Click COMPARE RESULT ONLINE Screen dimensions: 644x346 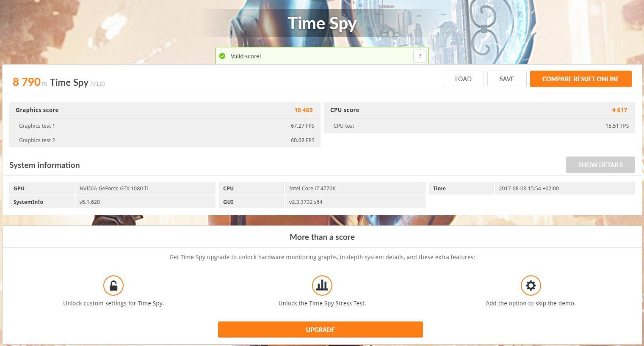[x=580, y=79]
